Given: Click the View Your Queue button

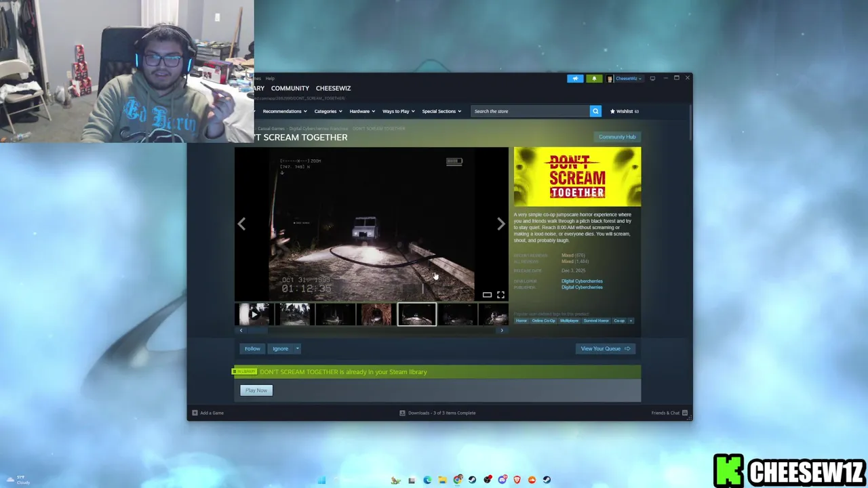Looking at the screenshot, I should pos(605,348).
